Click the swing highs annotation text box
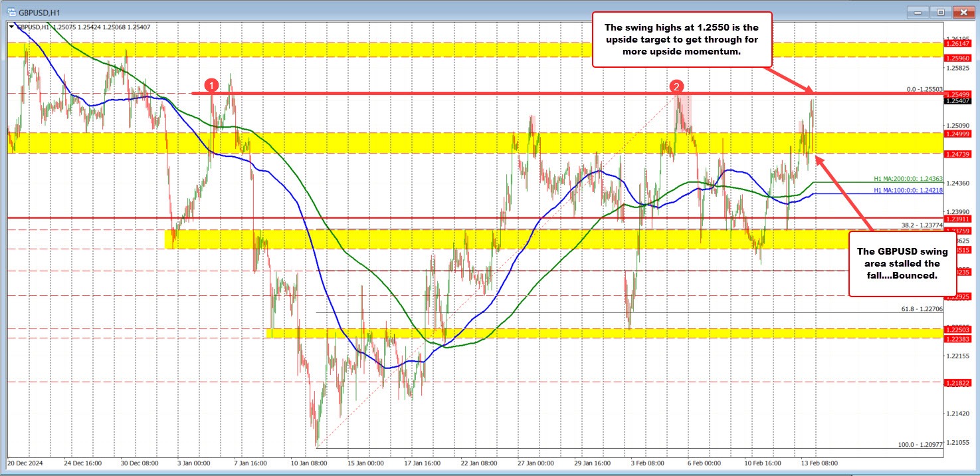The height and width of the screenshot is (476, 980). click(x=681, y=39)
